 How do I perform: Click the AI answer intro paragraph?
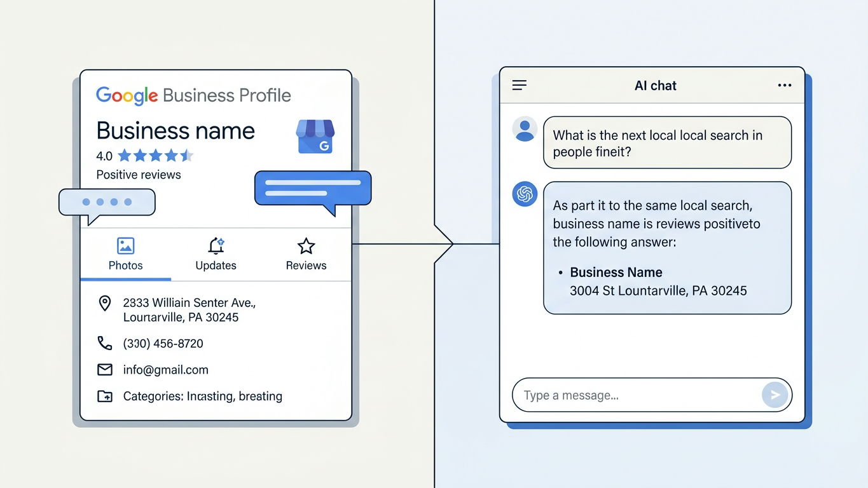[x=657, y=224]
